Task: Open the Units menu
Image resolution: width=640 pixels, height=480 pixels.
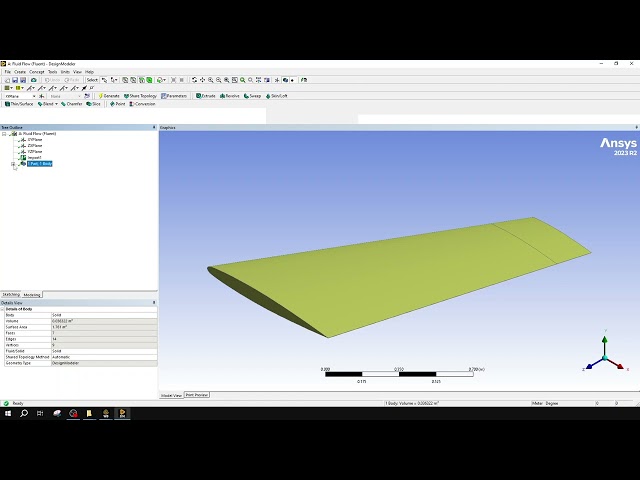Action: pyautogui.click(x=65, y=72)
